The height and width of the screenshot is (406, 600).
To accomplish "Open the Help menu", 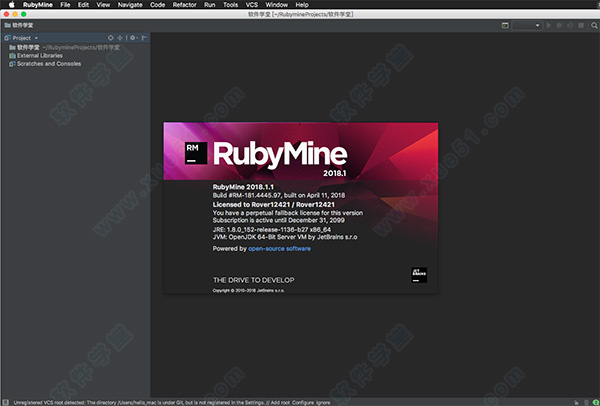I will coord(302,5).
